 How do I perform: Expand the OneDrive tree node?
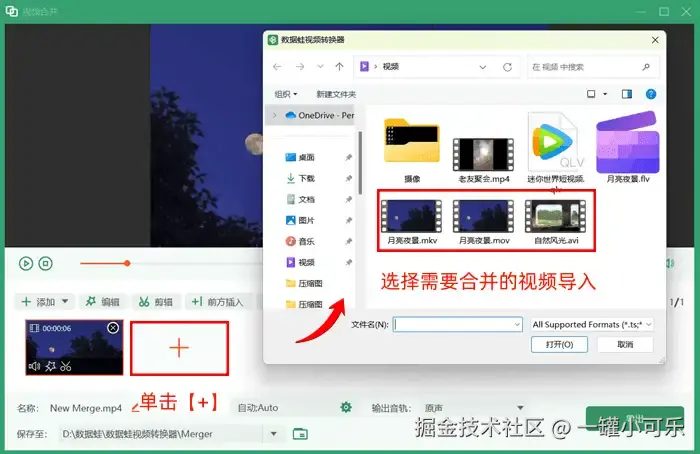pos(275,115)
